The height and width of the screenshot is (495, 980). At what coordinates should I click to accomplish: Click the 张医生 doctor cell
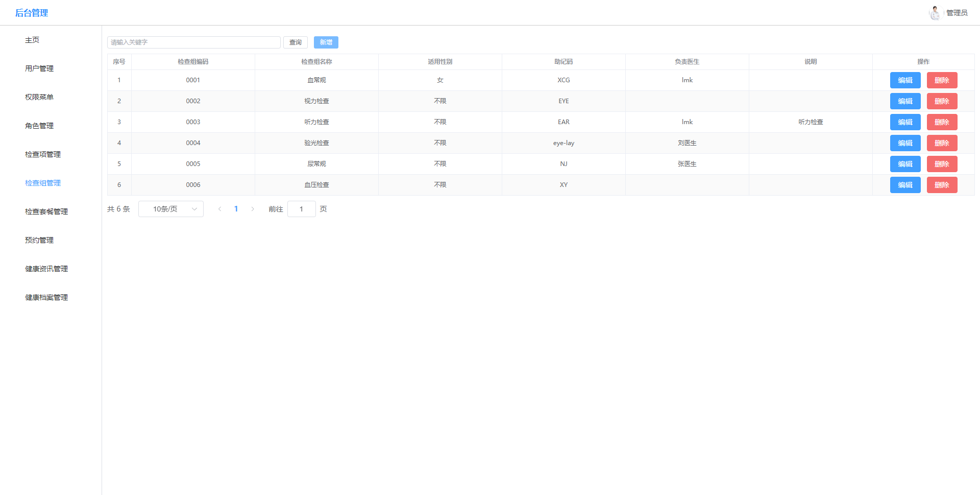tap(687, 164)
